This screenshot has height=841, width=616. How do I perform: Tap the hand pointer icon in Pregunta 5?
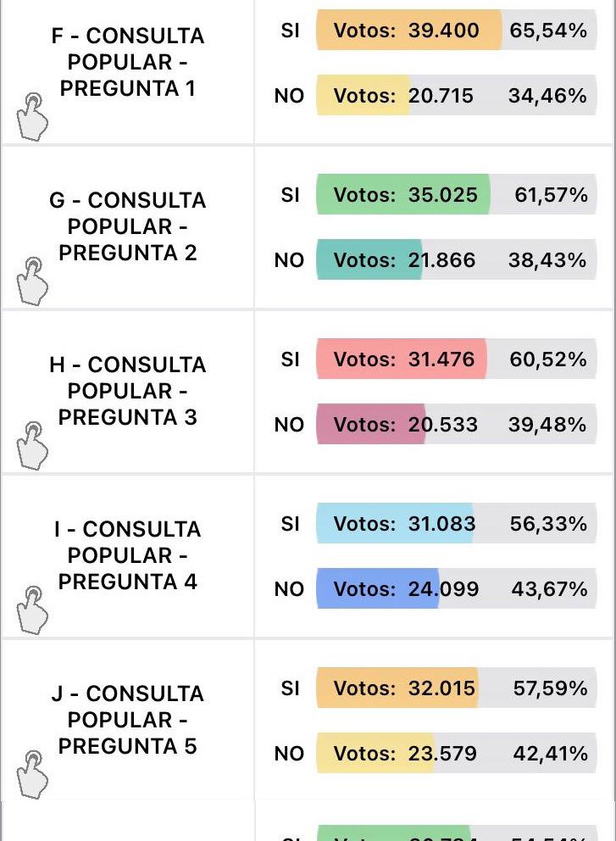[32, 774]
